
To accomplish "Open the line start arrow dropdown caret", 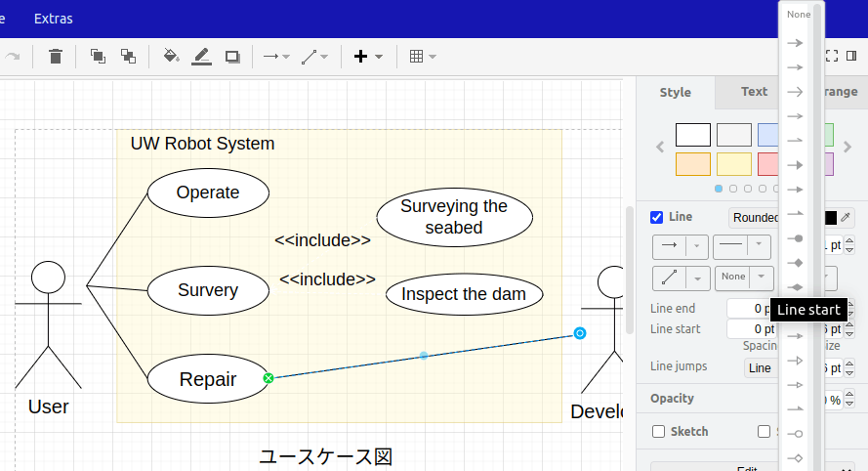I will pos(697,245).
